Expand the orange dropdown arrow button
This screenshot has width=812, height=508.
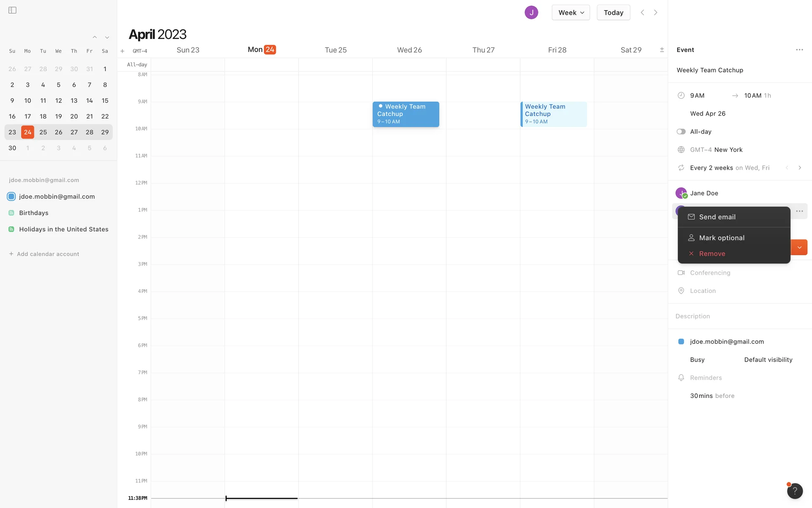[799, 247]
